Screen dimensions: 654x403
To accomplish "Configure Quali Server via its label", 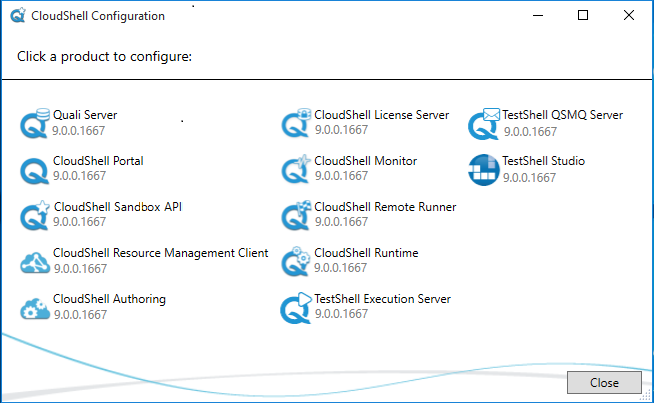I will point(85,115).
